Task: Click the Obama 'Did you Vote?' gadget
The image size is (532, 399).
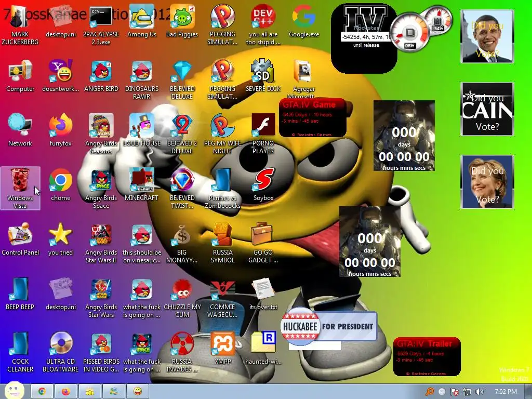Action: click(x=487, y=36)
